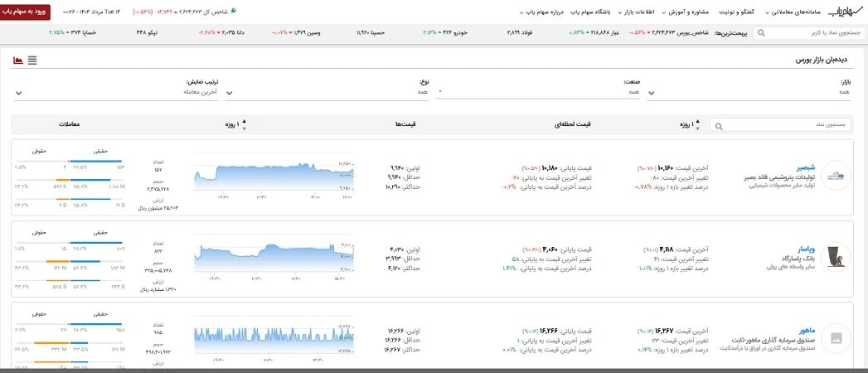Viewport: 868px width, 373px height.
Task: Click the magnifier icon in جستجوی نماد field
Action: click(719, 126)
